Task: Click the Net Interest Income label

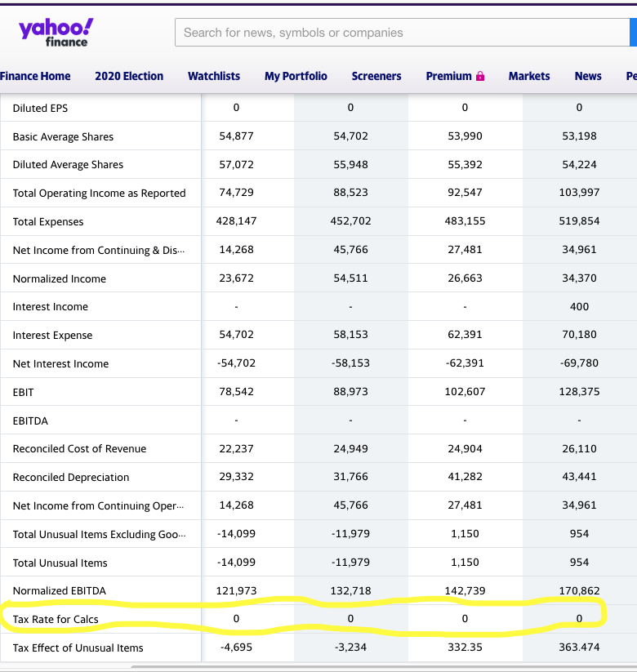Action: click(60, 364)
